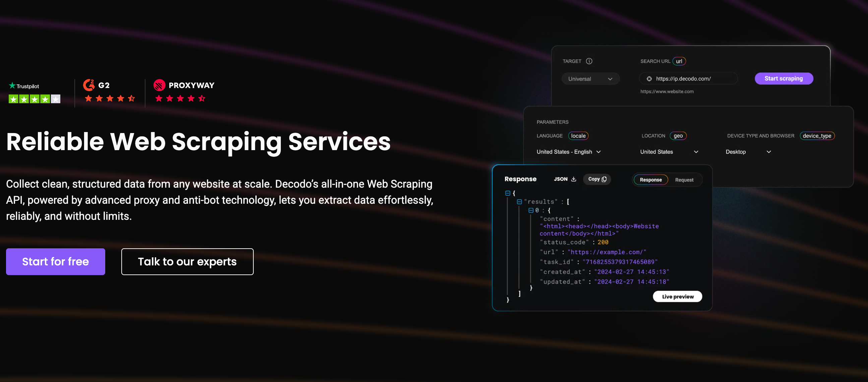The width and height of the screenshot is (868, 382).
Task: Select the Response tab
Action: coord(650,180)
